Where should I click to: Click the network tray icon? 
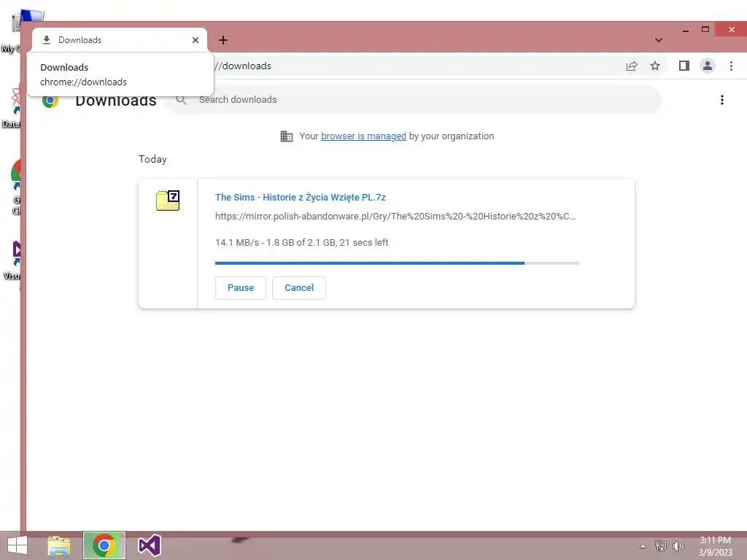[660, 545]
